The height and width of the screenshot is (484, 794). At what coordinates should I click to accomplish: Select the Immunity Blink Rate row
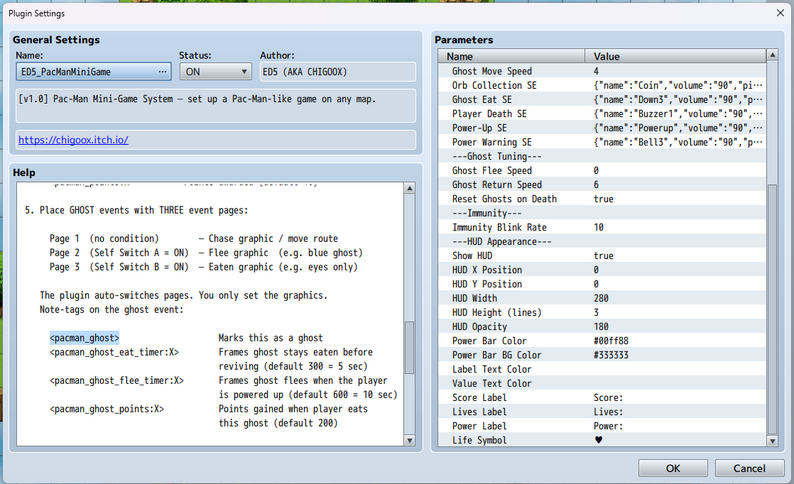(602, 227)
